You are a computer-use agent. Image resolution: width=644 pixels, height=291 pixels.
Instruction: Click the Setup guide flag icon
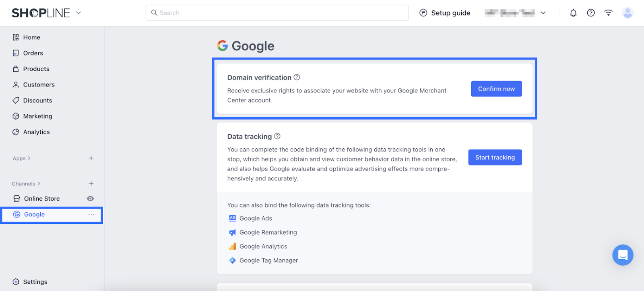pos(423,13)
